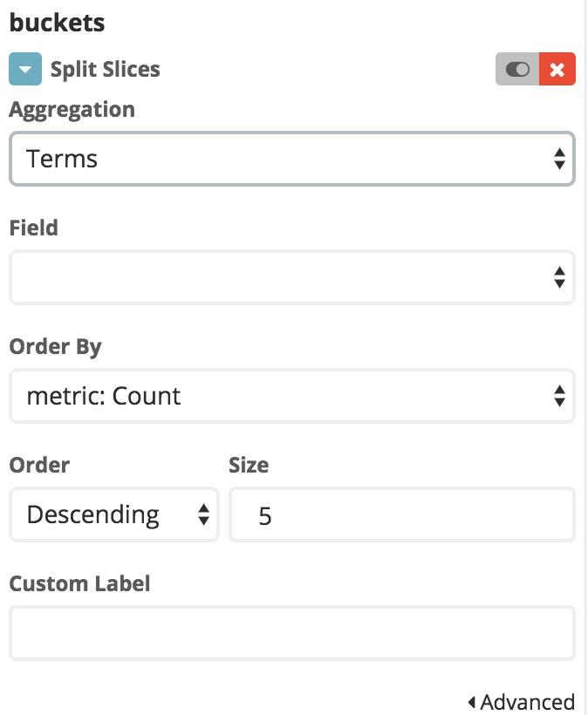Click the Order label above Descending

pos(39,466)
